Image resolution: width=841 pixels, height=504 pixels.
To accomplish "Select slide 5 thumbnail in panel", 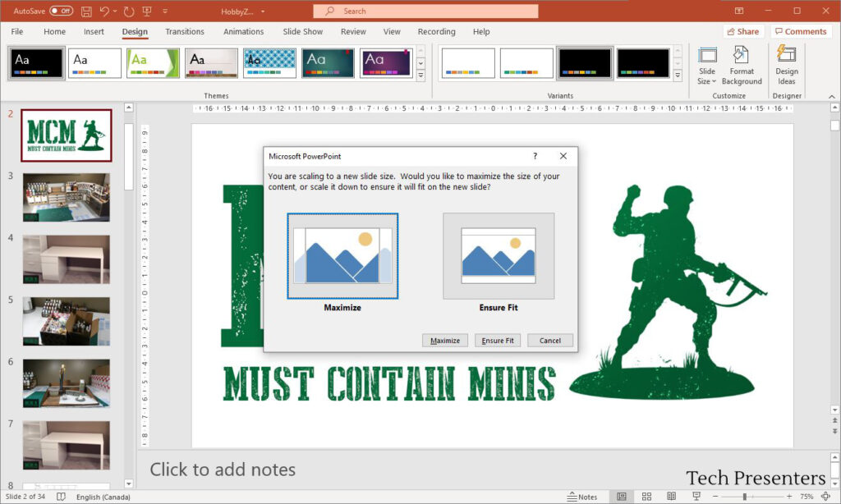I will coord(67,321).
